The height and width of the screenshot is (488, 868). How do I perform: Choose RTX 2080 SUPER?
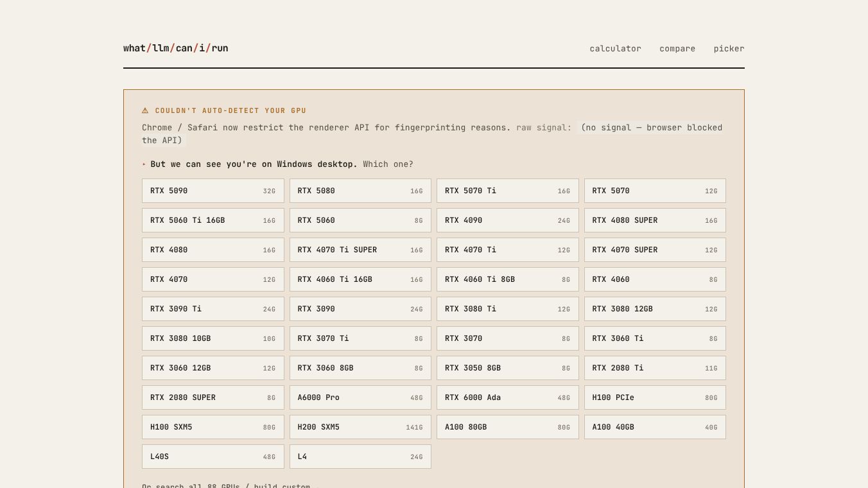click(213, 397)
